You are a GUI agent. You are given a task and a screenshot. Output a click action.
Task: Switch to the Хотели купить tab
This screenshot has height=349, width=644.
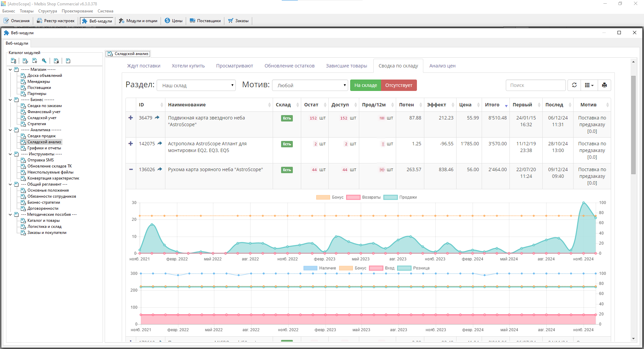(188, 66)
